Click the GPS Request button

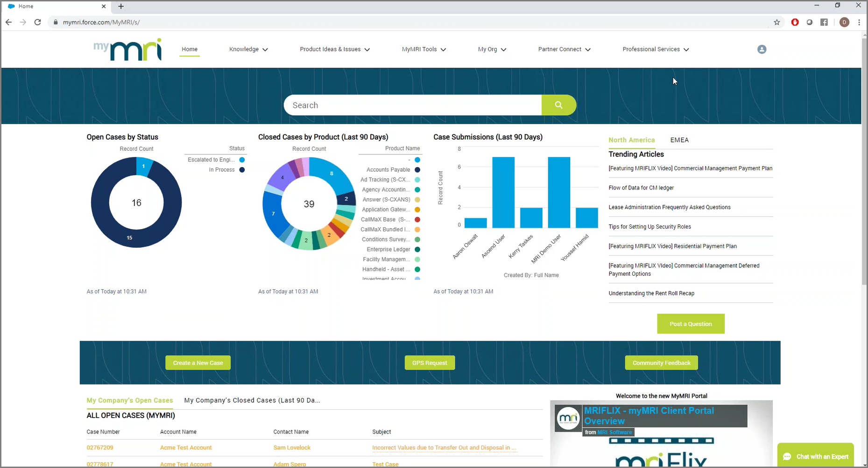click(430, 363)
